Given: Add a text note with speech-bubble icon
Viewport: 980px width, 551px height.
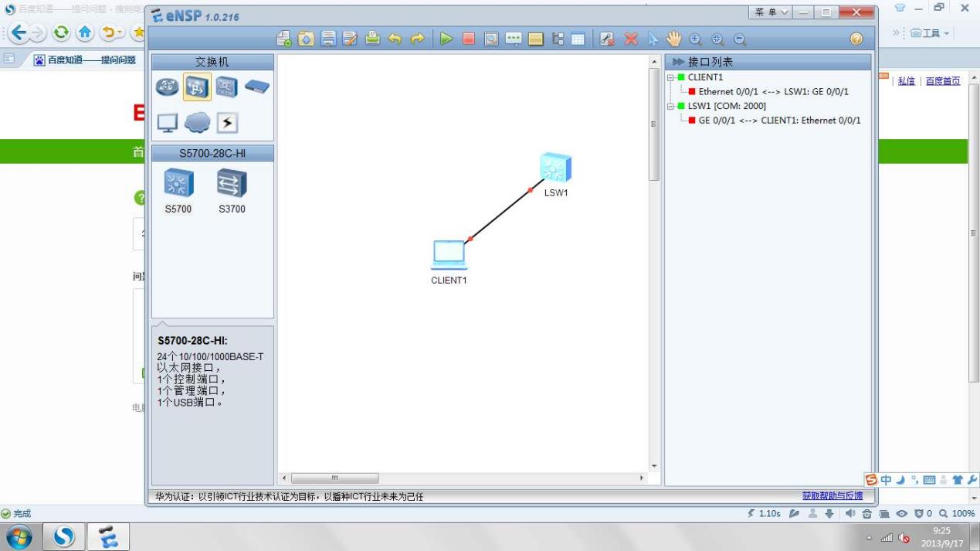Looking at the screenshot, I should [514, 39].
